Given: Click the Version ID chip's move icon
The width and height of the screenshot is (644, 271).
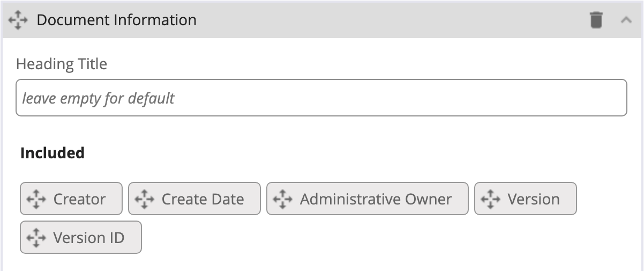Looking at the screenshot, I should click(36, 237).
